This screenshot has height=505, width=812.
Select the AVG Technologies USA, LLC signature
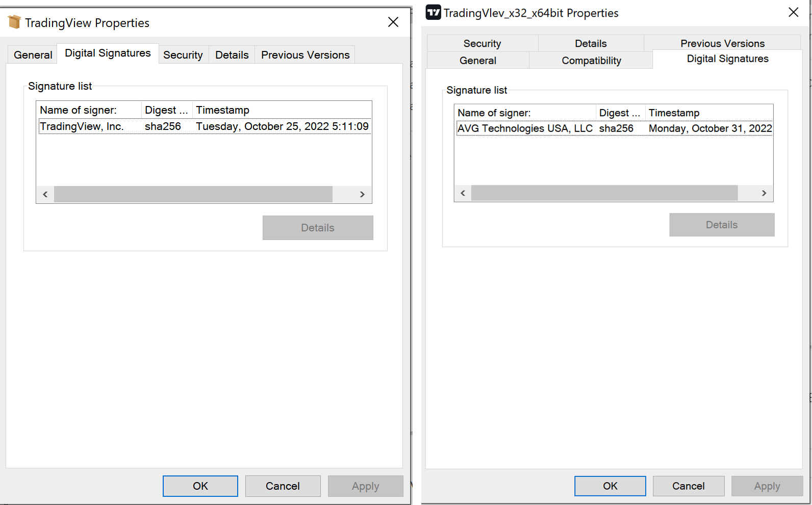coord(525,128)
